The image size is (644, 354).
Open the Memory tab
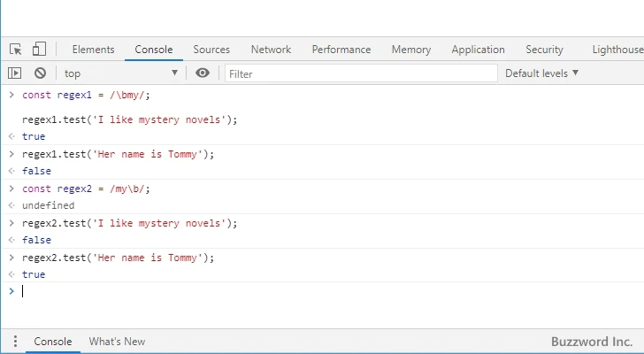[x=411, y=50]
